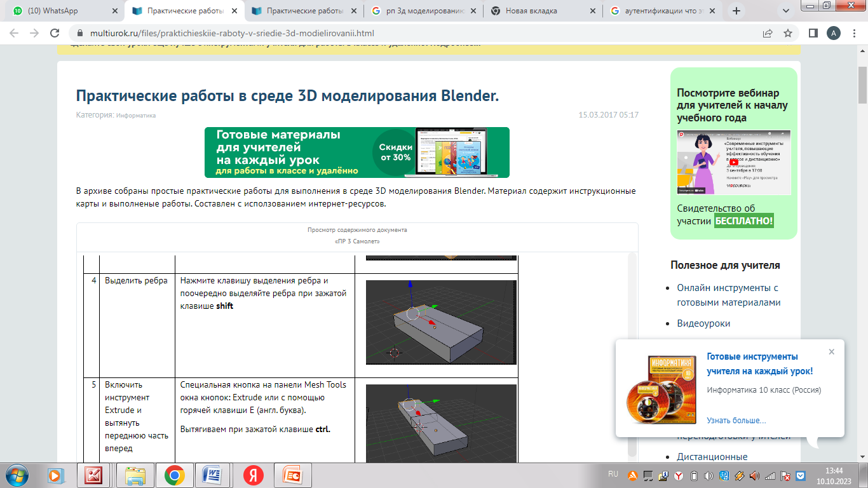Click the site security lock icon
Image resolution: width=868 pixels, height=488 pixels.
pos(80,33)
